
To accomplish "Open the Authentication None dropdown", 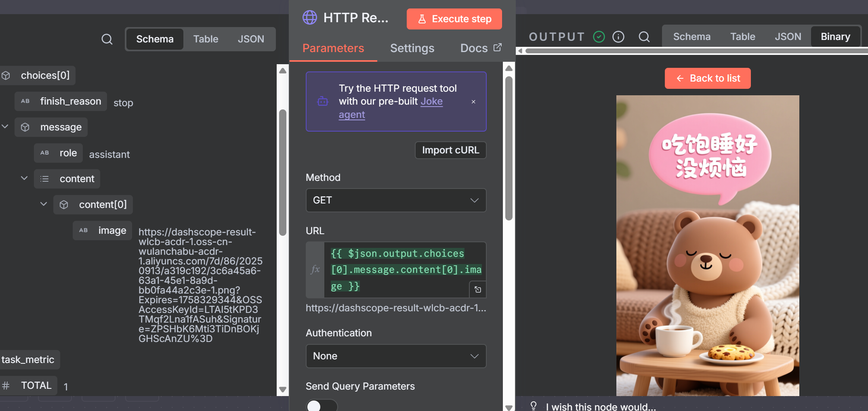I will coord(396,356).
